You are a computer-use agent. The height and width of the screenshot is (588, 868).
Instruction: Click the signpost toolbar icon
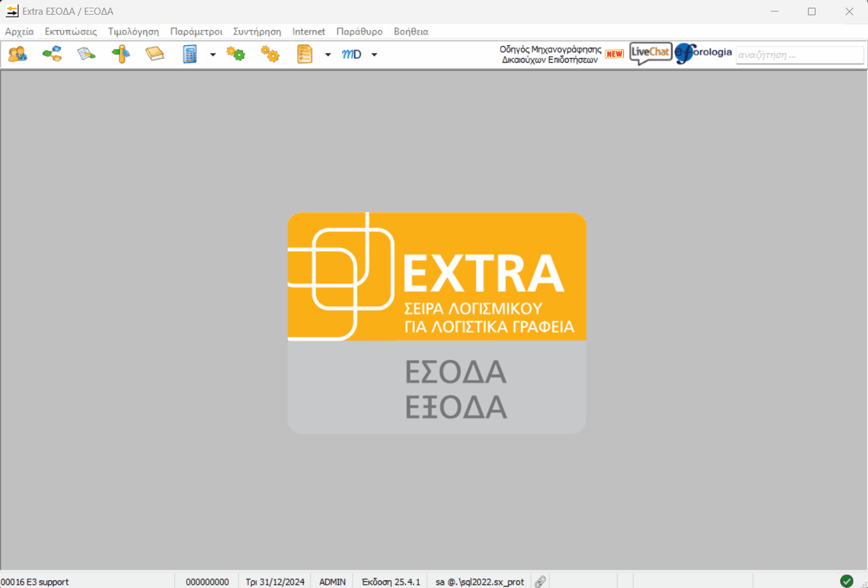(120, 54)
